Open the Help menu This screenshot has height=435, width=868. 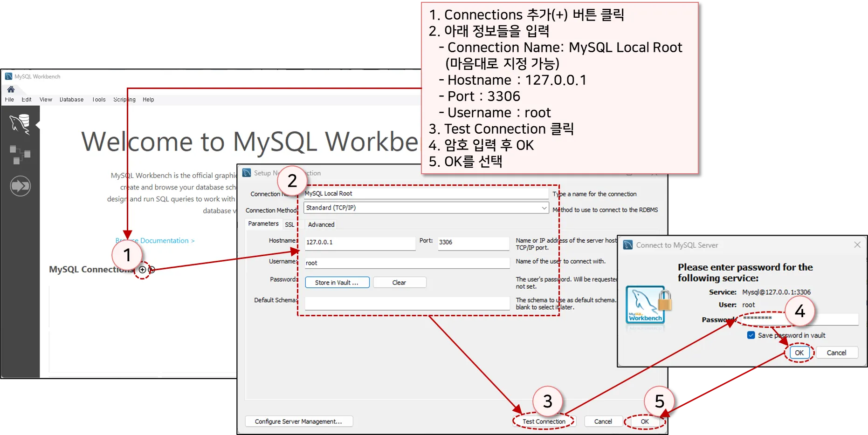pyautogui.click(x=148, y=100)
